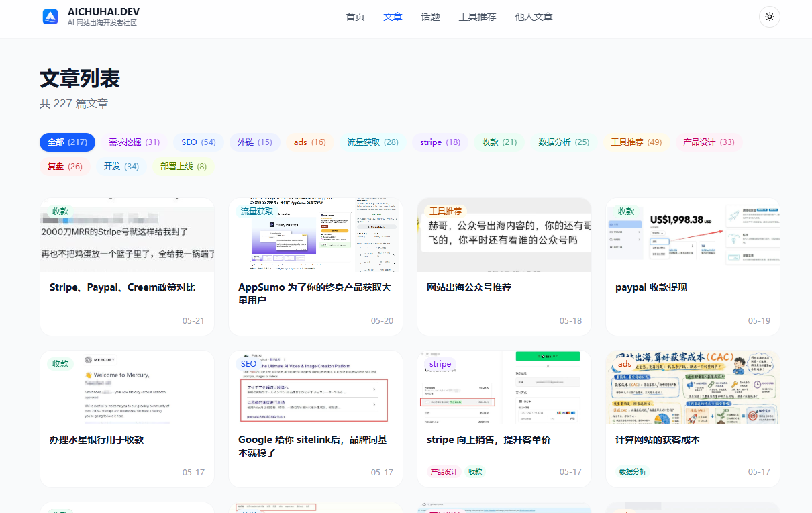Choose the 数据分析 (25) filter
Screen dimensions: 812x513
564,142
